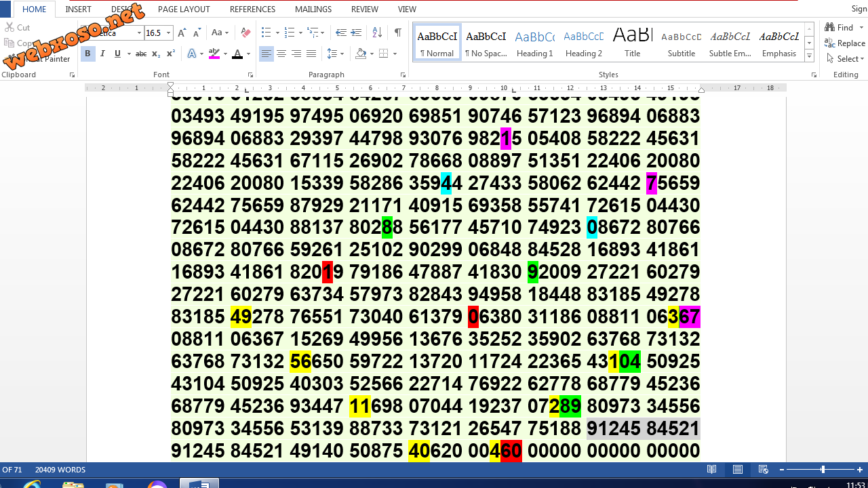Image resolution: width=868 pixels, height=488 pixels.
Task: Shrink font size
Action: [197, 33]
